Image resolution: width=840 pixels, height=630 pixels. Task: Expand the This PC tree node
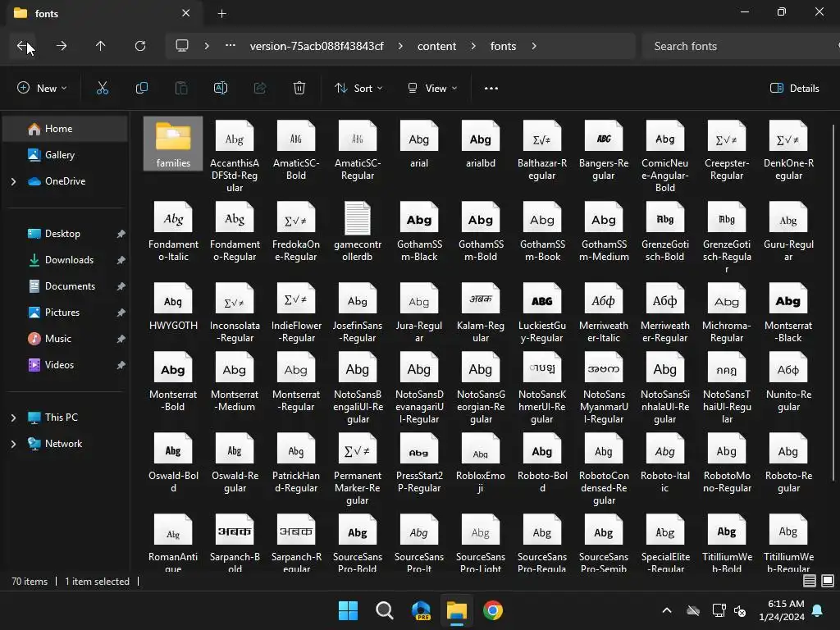(x=13, y=418)
